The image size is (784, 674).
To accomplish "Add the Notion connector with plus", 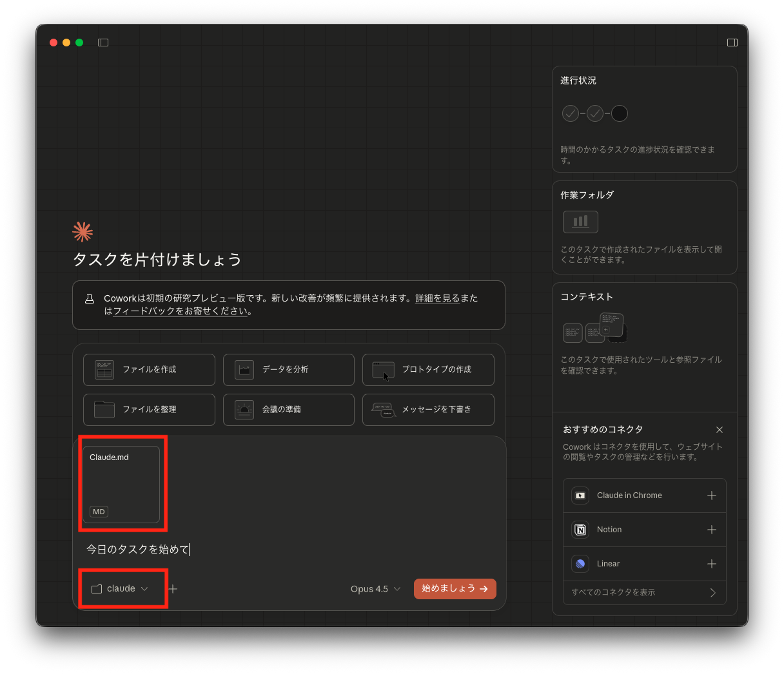I will (711, 530).
